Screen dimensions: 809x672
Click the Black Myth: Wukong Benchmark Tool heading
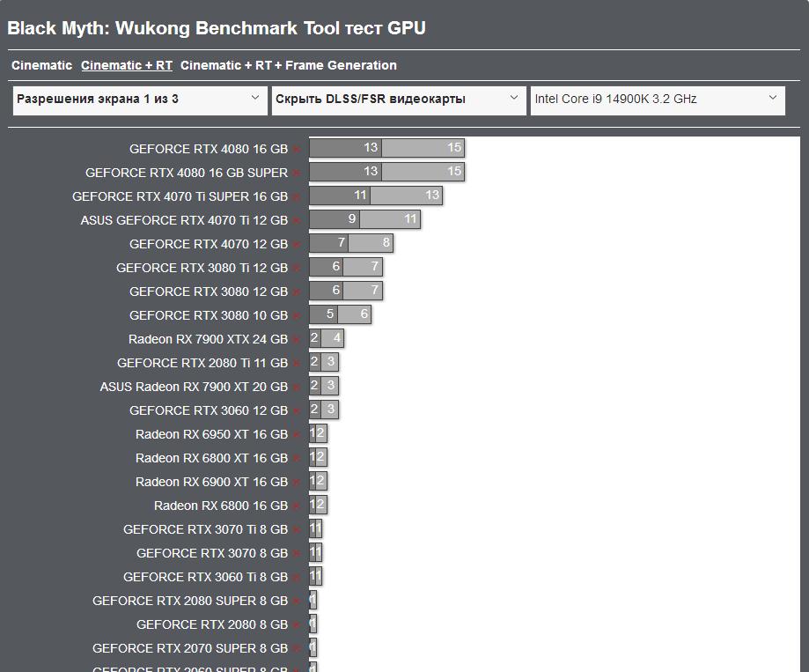point(217,28)
